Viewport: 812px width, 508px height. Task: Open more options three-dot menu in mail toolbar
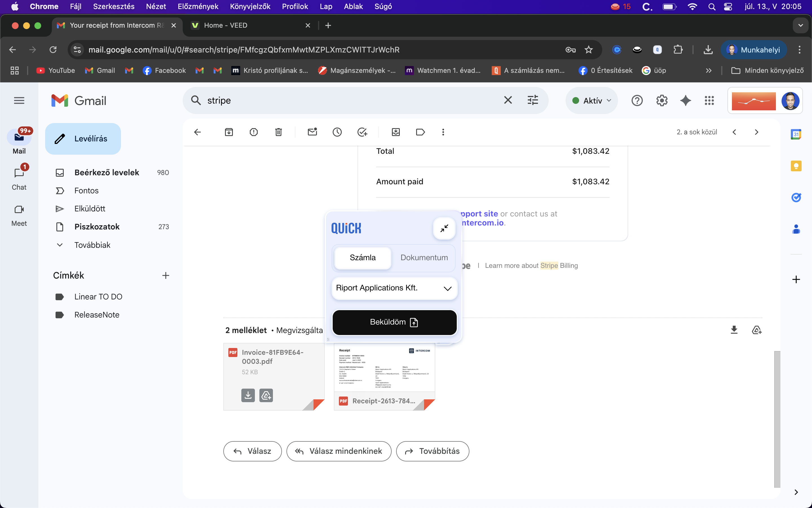(x=443, y=132)
